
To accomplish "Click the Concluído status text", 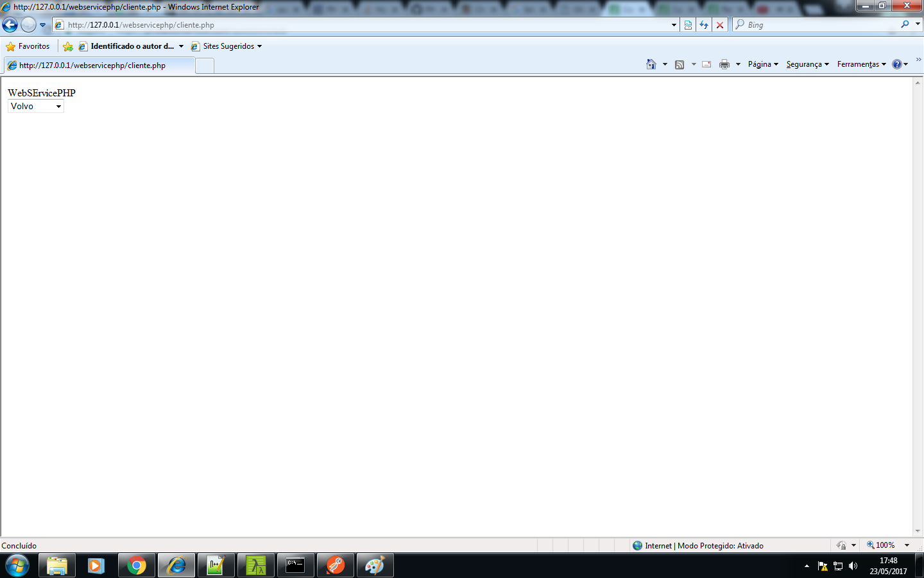I will coord(19,546).
